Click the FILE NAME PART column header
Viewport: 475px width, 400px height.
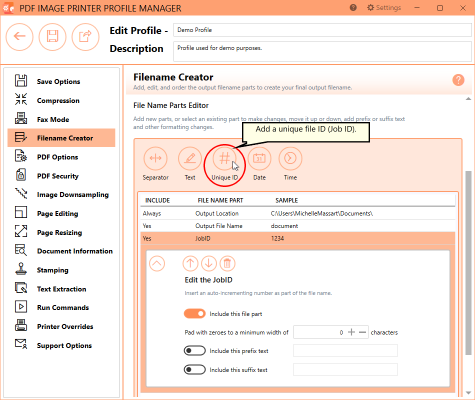(x=220, y=200)
